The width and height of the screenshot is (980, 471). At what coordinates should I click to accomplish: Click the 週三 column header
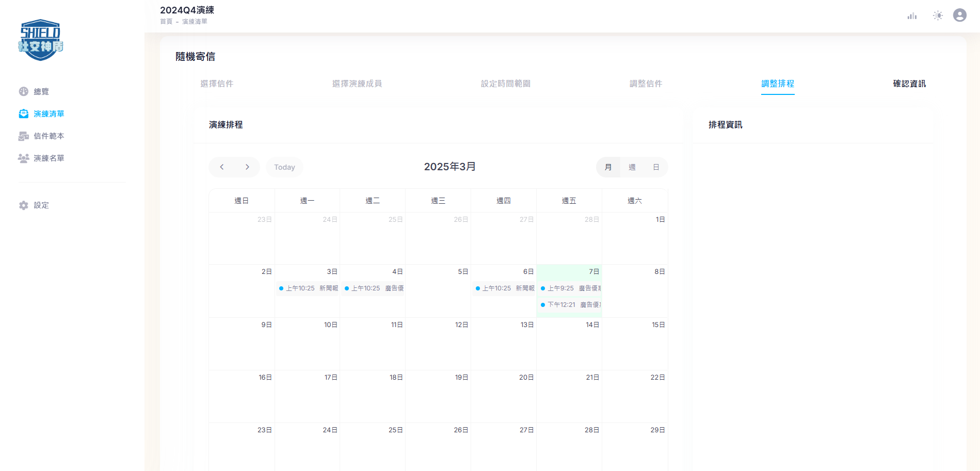(438, 201)
